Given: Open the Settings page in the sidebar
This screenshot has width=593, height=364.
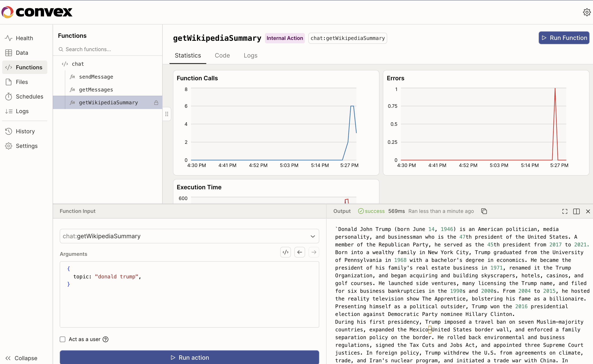Looking at the screenshot, I should click(x=24, y=146).
